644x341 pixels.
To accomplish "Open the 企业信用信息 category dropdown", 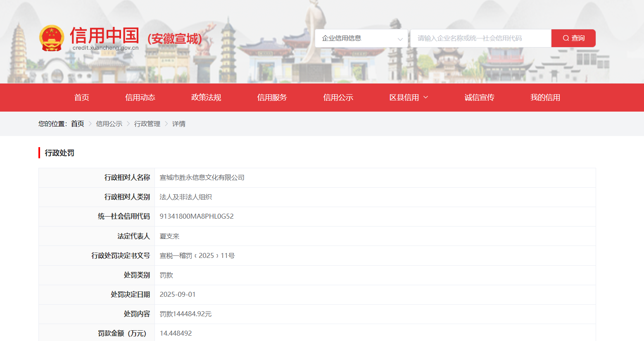I will (x=361, y=38).
